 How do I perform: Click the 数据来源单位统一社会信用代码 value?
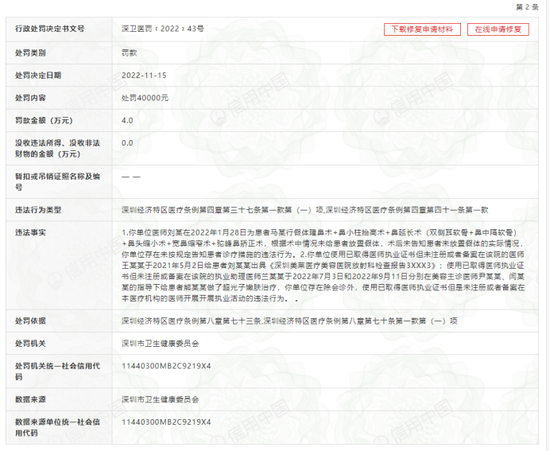tap(166, 422)
